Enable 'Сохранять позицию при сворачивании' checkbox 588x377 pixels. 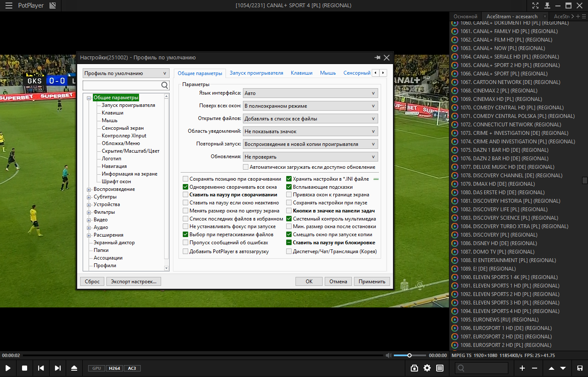pos(185,179)
